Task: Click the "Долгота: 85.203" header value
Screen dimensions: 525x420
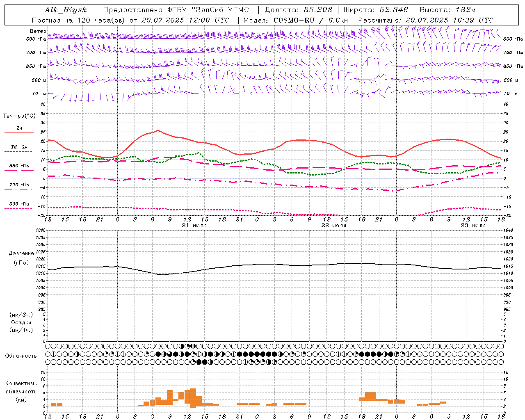Action: 298,10
